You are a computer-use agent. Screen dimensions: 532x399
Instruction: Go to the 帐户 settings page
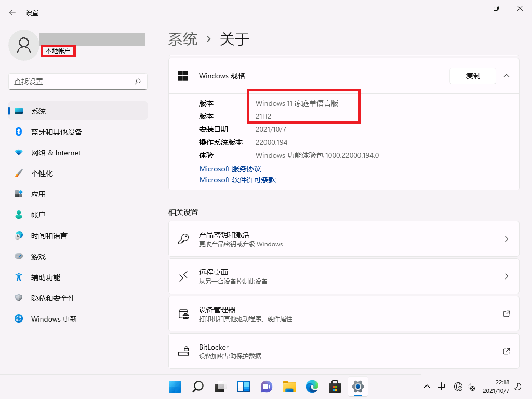pos(78,215)
